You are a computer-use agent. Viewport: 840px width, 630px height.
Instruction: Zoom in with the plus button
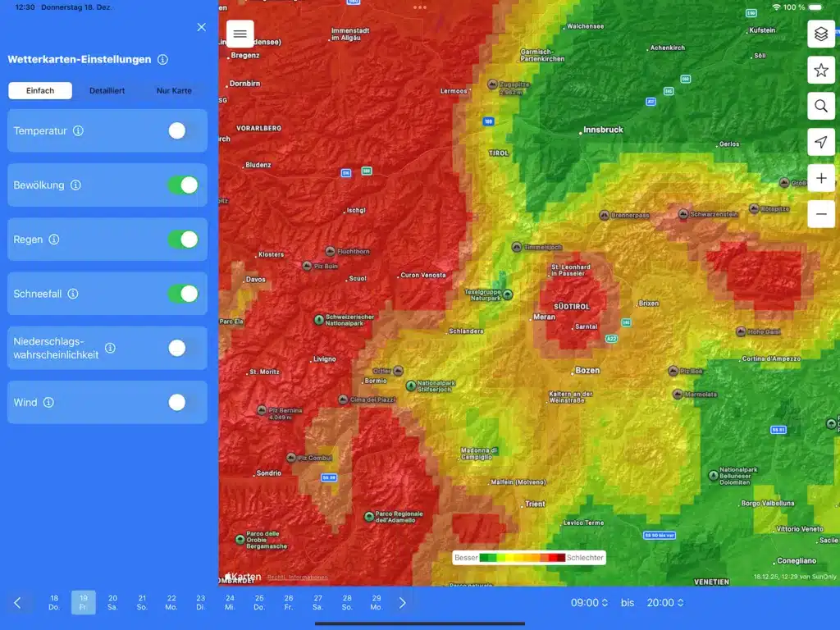point(820,178)
